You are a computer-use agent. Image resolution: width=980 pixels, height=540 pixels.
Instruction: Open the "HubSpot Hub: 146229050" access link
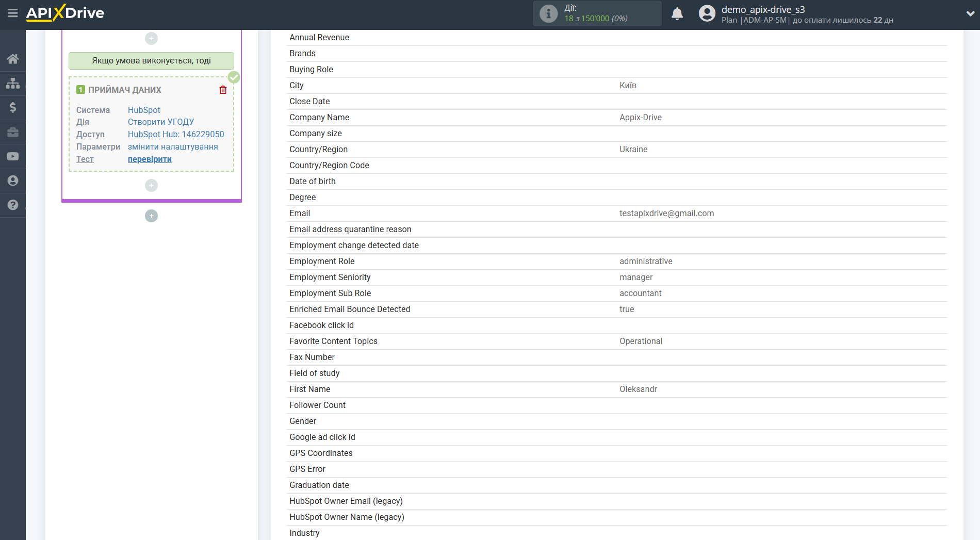pyautogui.click(x=176, y=134)
